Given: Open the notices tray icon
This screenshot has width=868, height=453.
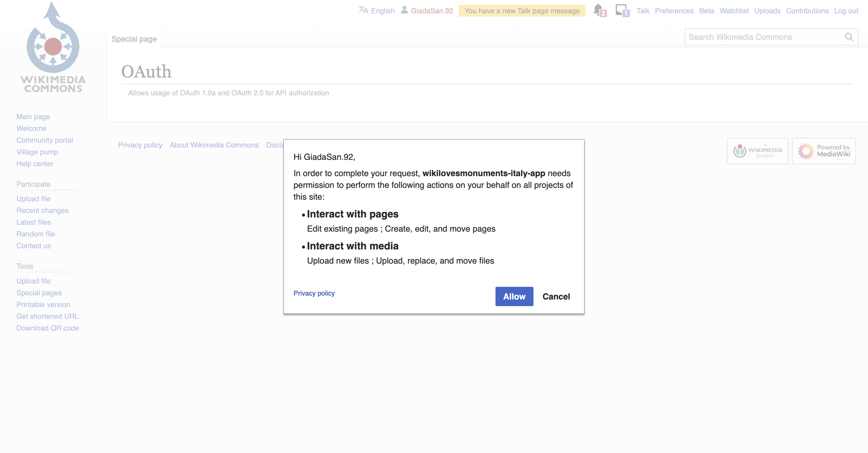Looking at the screenshot, I should [621, 9].
